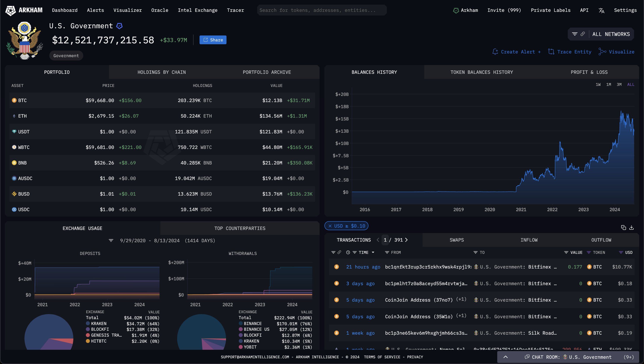Viewport: 644px width, 364px height.
Task: Open Token Balances History tab
Action: coord(481,72)
